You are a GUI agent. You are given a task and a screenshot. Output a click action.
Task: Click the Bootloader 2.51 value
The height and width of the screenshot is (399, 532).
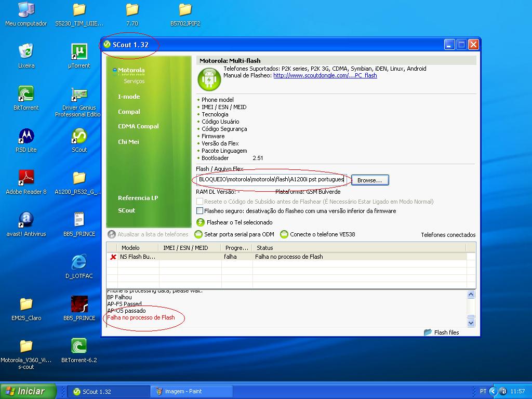258,158
